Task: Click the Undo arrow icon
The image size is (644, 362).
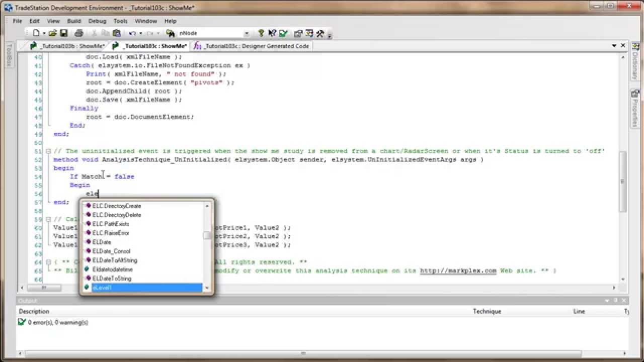Action: click(132, 34)
